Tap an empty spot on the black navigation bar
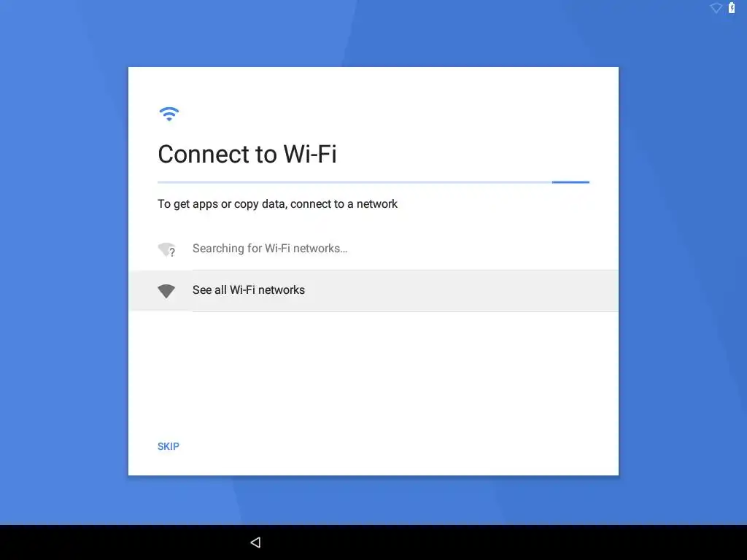Image resolution: width=747 pixels, height=560 pixels. (524, 542)
